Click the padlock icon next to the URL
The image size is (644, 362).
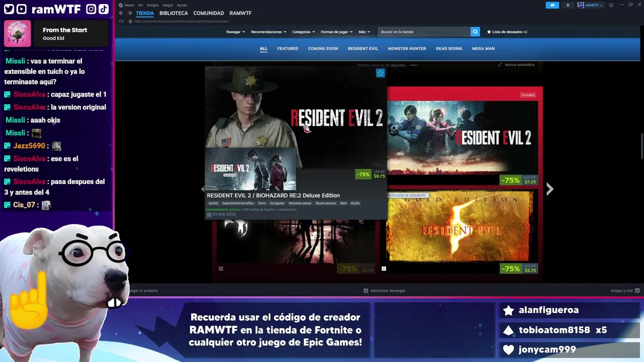[130, 21]
